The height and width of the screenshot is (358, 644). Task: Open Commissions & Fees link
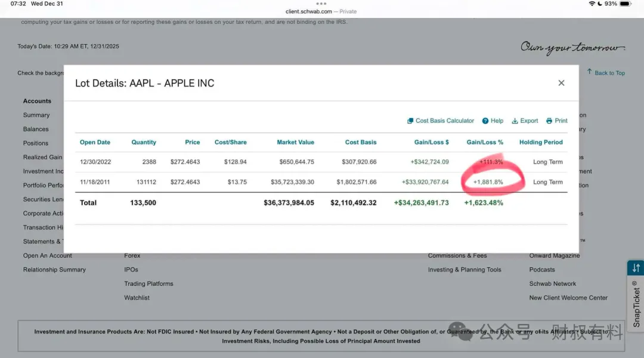[x=457, y=255]
